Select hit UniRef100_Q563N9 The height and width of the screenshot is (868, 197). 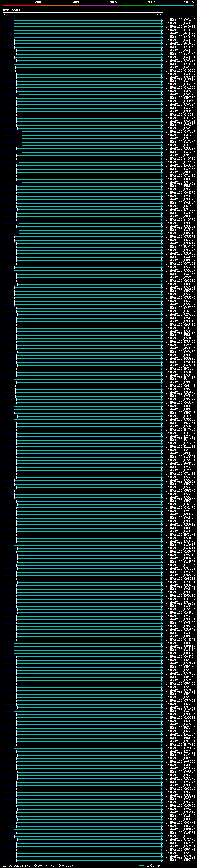coord(180,487)
